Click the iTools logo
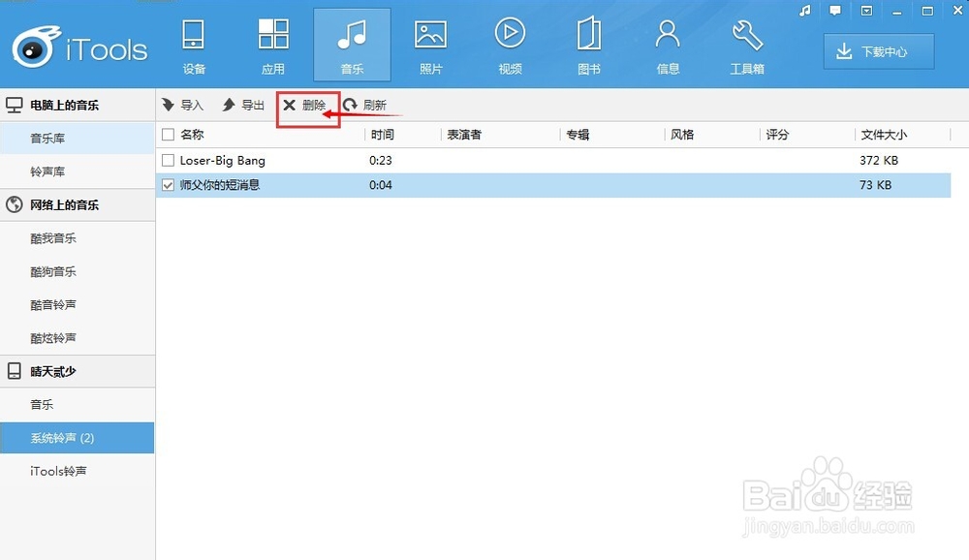Viewport: 969px width, 560px height. tap(79, 47)
